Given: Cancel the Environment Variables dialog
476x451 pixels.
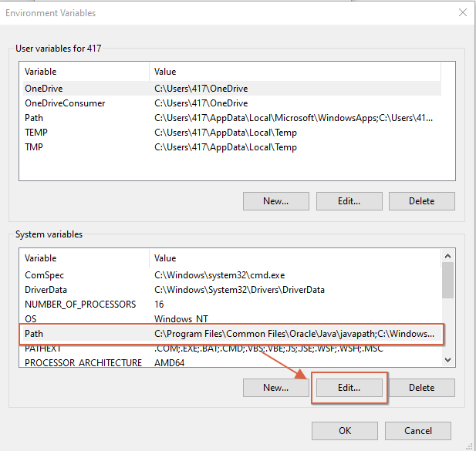Looking at the screenshot, I should tap(418, 431).
